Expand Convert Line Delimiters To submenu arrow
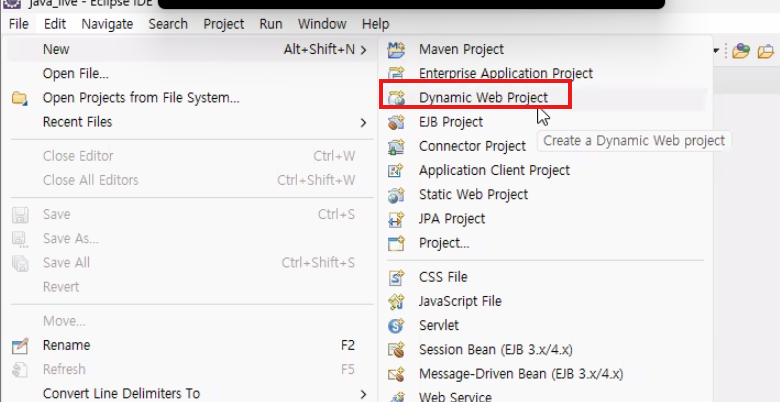 click(x=364, y=395)
